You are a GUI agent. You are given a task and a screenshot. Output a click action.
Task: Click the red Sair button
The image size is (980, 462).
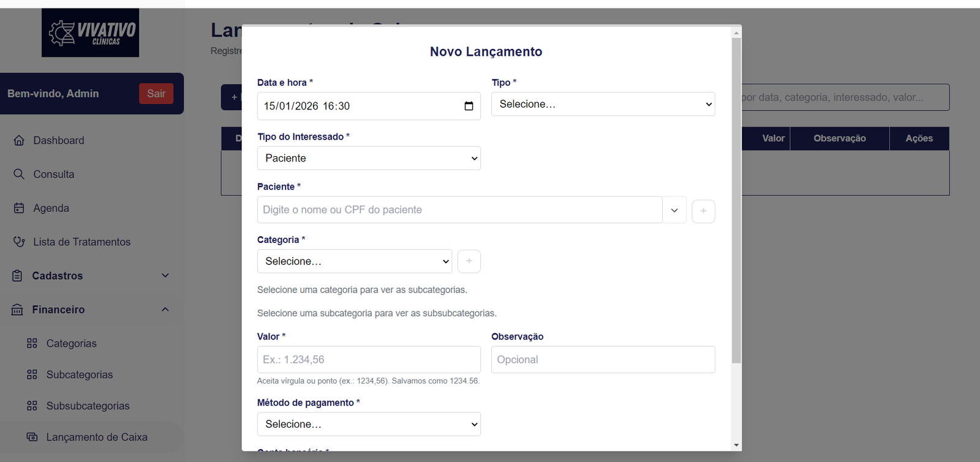pyautogui.click(x=156, y=94)
